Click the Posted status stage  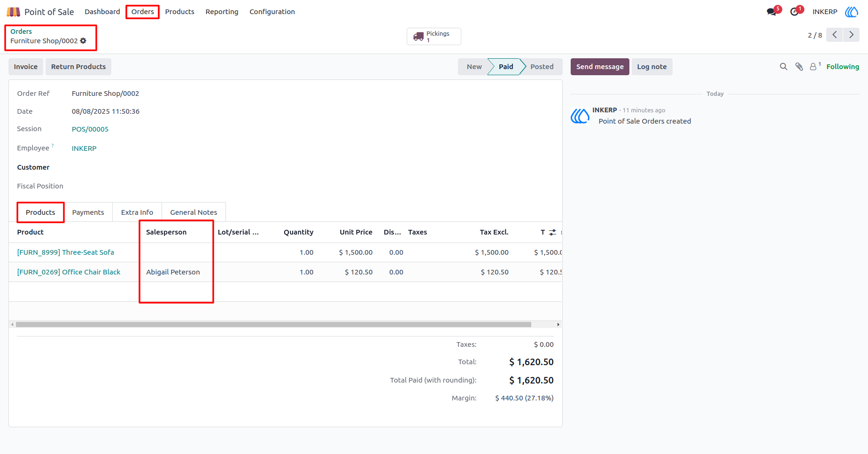pyautogui.click(x=542, y=67)
